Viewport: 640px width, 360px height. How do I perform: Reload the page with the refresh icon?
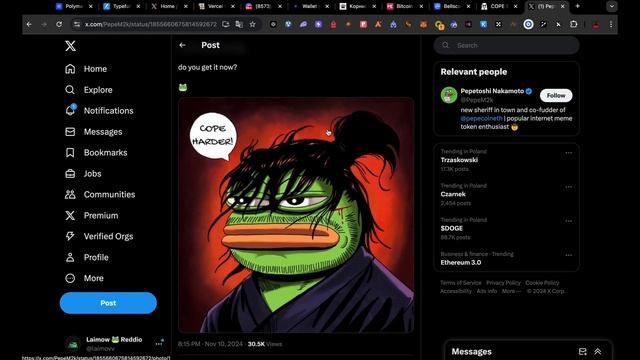click(59, 24)
